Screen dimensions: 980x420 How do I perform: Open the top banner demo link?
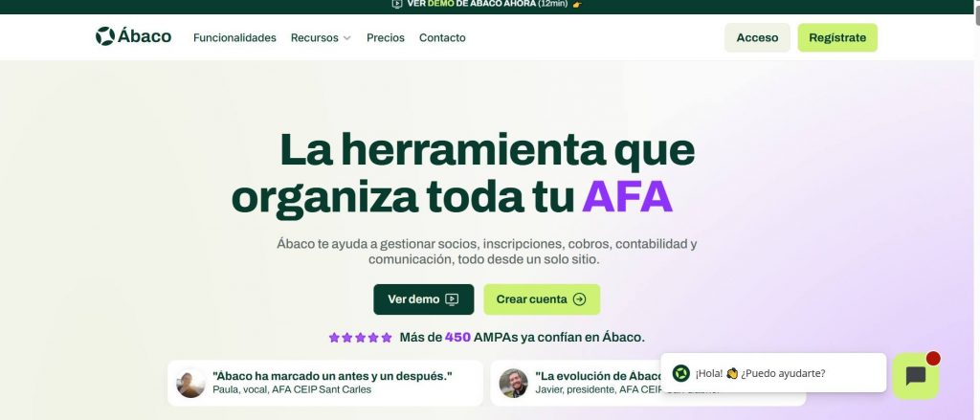point(487,4)
